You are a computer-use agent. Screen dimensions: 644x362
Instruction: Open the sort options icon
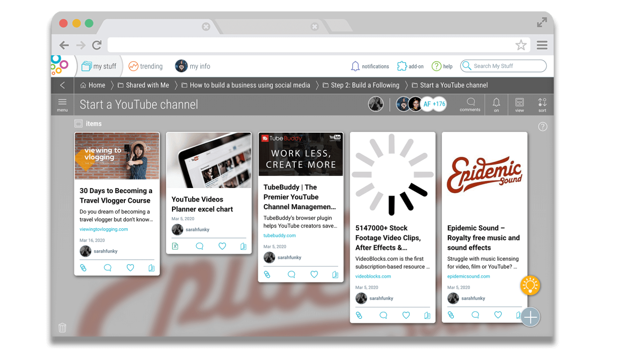tap(542, 104)
